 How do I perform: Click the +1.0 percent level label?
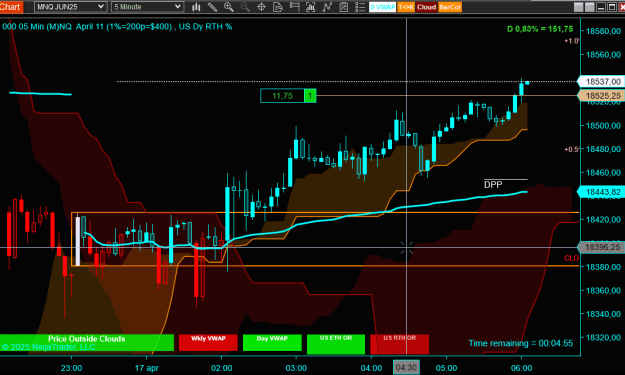click(572, 41)
